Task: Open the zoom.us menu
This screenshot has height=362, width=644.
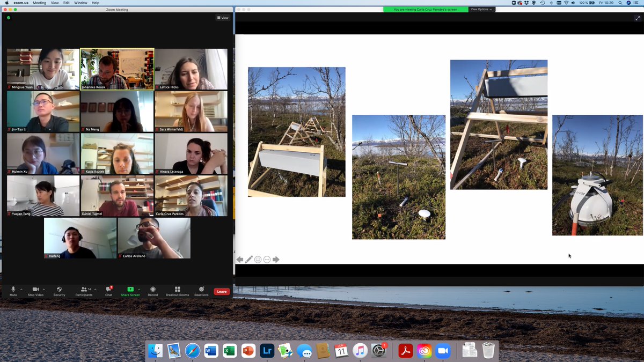Action: tap(21, 3)
